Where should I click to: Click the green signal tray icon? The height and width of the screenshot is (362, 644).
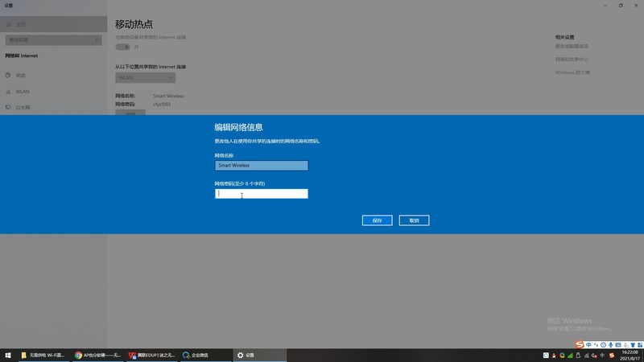pyautogui.click(x=570, y=356)
